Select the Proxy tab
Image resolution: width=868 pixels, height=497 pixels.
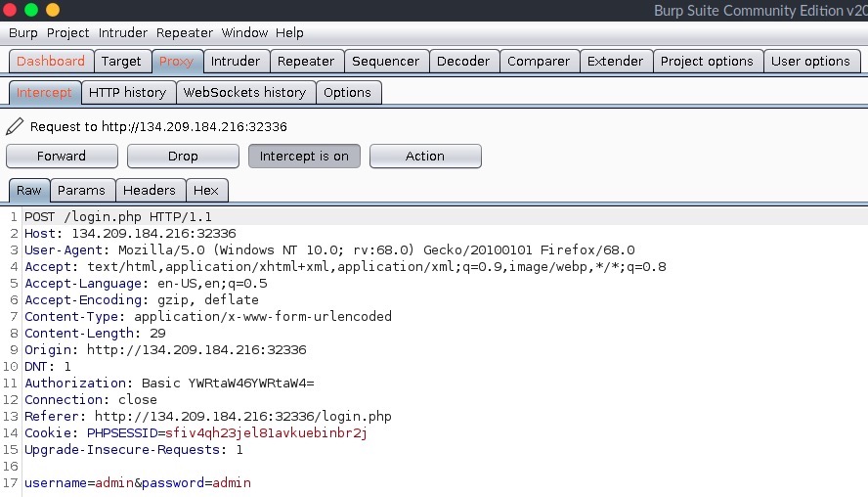[x=176, y=61]
